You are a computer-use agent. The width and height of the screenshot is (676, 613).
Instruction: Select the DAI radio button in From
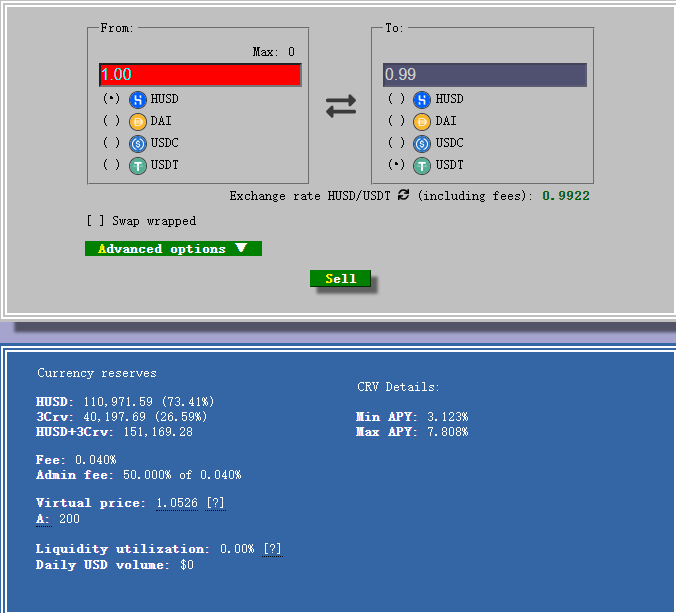pyautogui.click(x=111, y=121)
